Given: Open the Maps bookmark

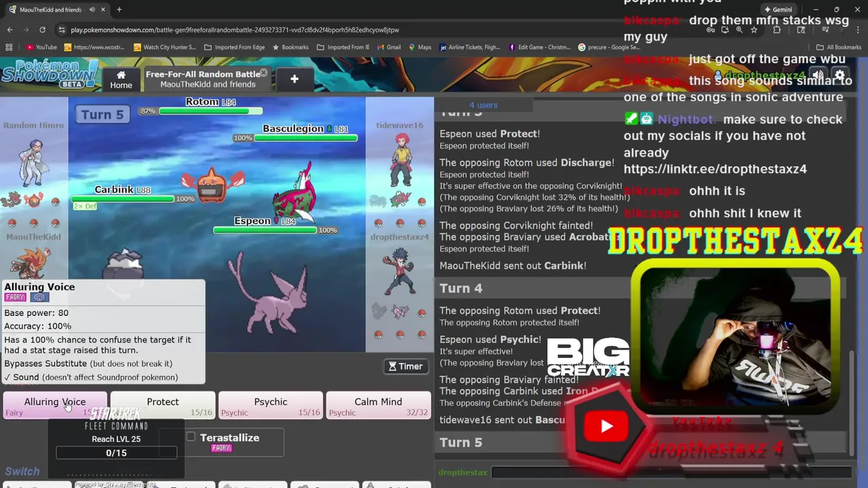Looking at the screenshot, I should pos(420,47).
